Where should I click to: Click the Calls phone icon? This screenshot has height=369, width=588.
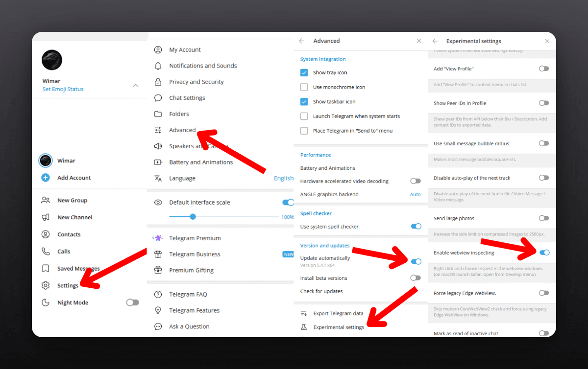46,252
